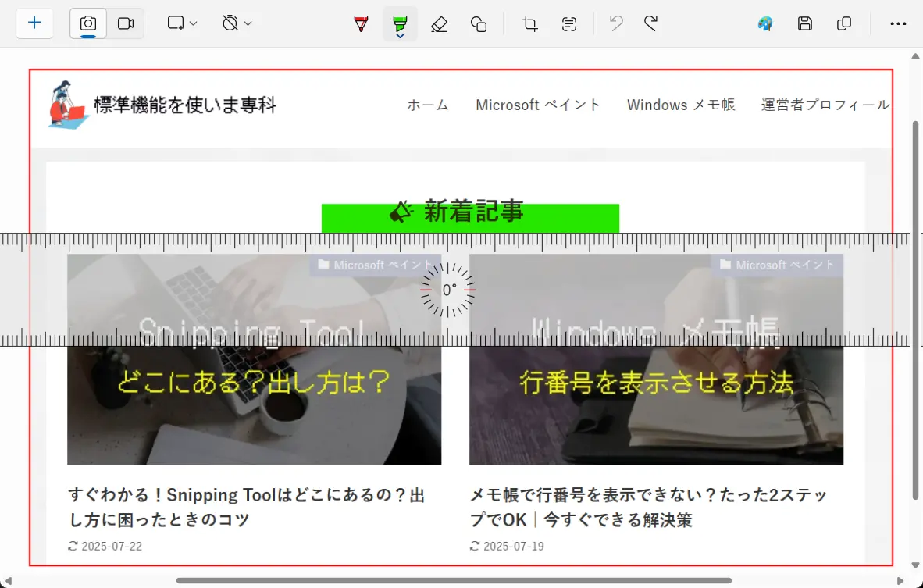Click the site logo illustration
923x588 pixels.
pyautogui.click(x=68, y=105)
